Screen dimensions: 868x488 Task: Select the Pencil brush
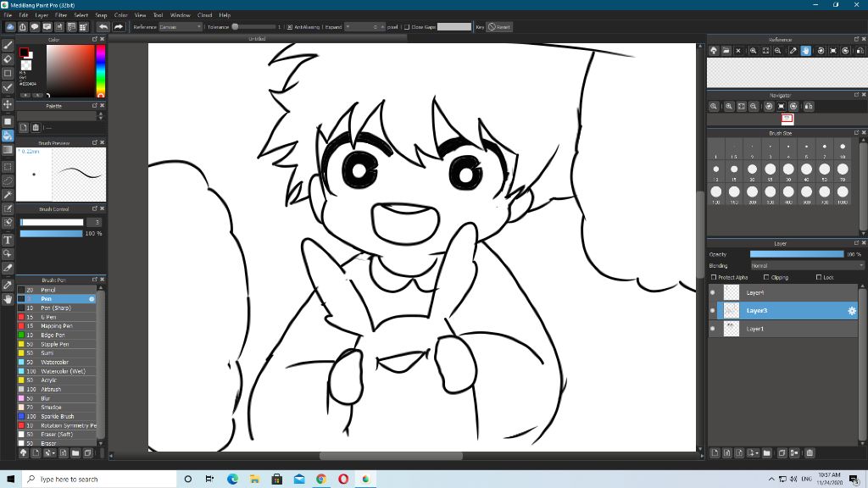click(57, 290)
